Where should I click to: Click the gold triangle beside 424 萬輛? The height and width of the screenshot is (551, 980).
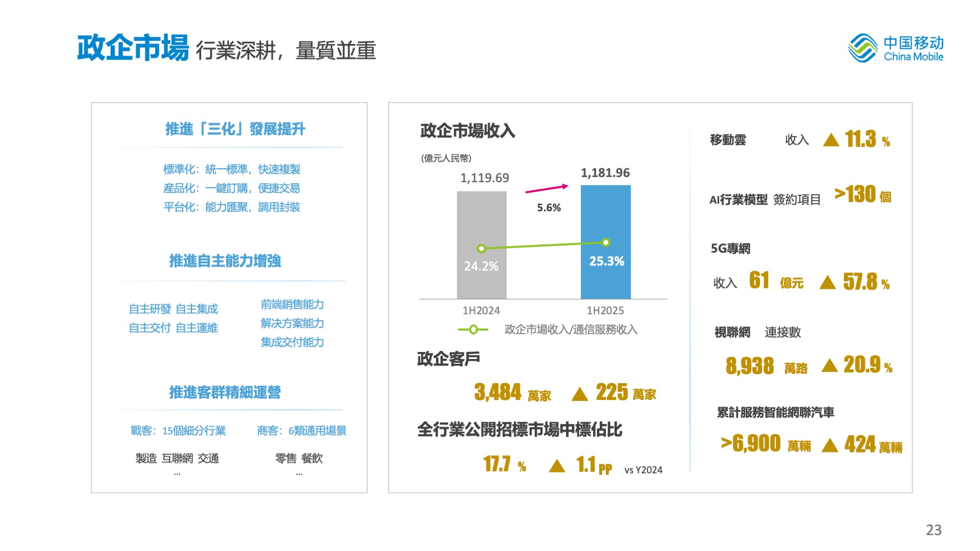pos(830,446)
